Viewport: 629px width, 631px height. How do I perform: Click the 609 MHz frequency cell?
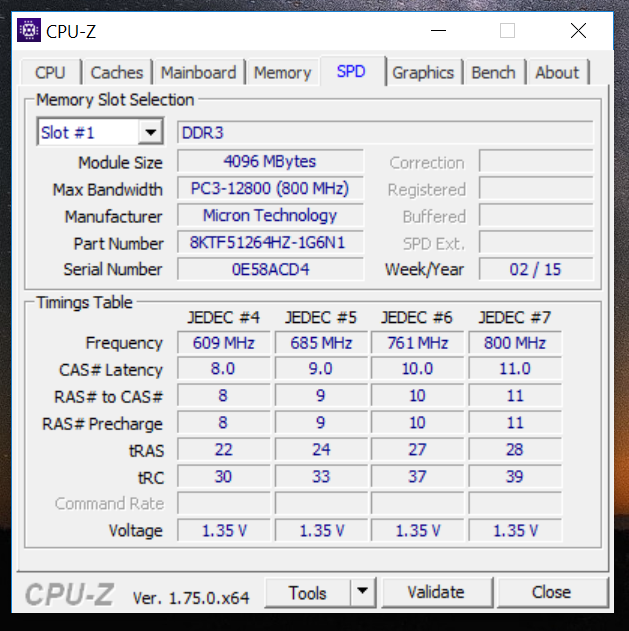click(x=223, y=343)
